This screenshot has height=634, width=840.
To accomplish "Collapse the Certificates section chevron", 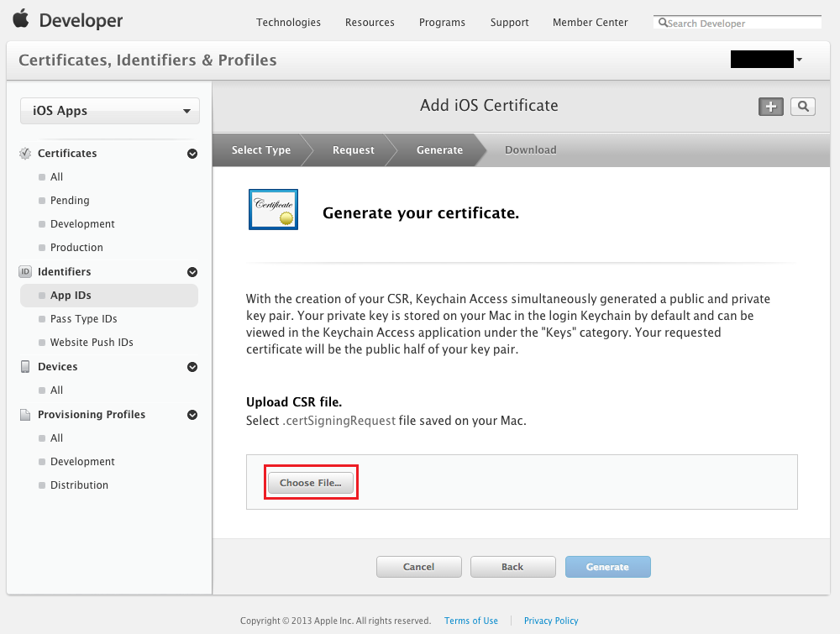I will (192, 154).
